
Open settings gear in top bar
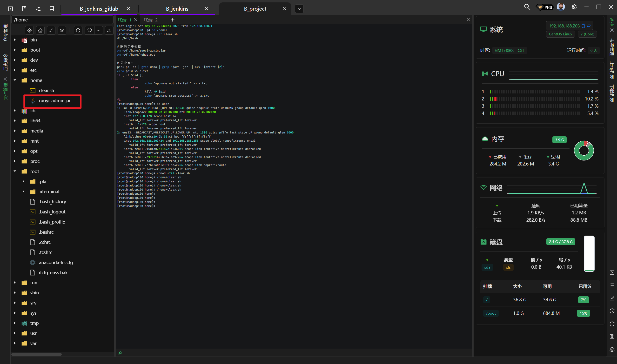pyautogui.click(x=574, y=7)
